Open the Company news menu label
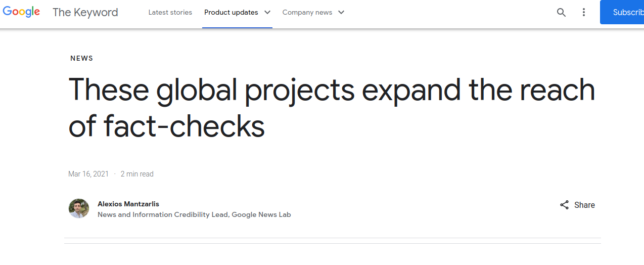 point(307,12)
